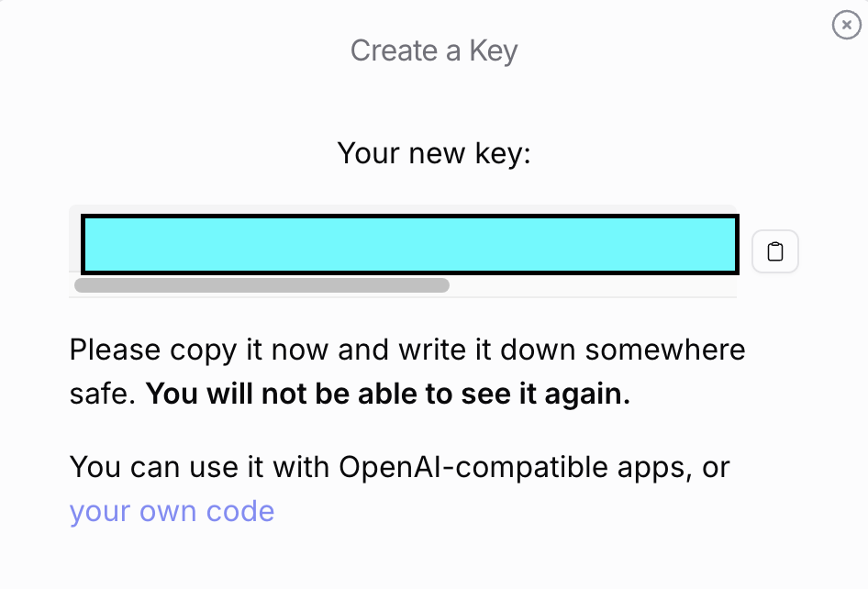Image resolution: width=868 pixels, height=589 pixels.
Task: Click the word 'Create' in the heading
Action: [395, 51]
